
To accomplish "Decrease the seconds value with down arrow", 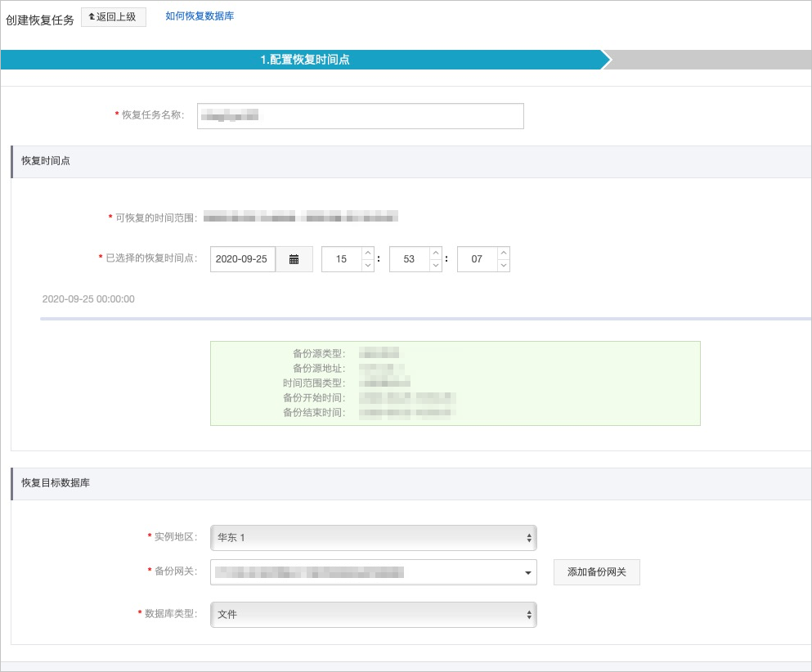I will pos(504,265).
